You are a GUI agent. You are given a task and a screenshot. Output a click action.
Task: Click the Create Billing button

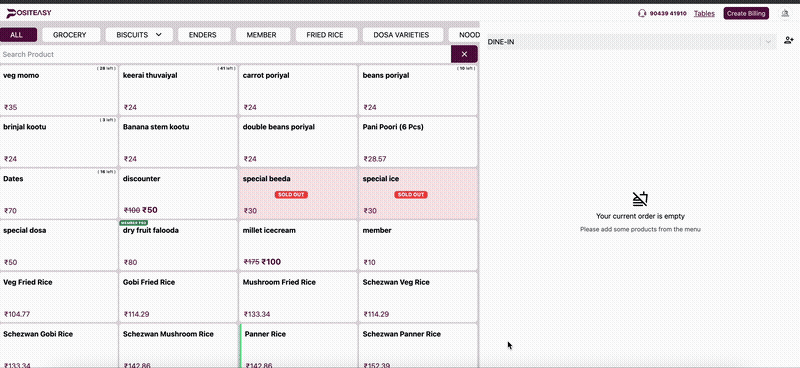pos(746,14)
